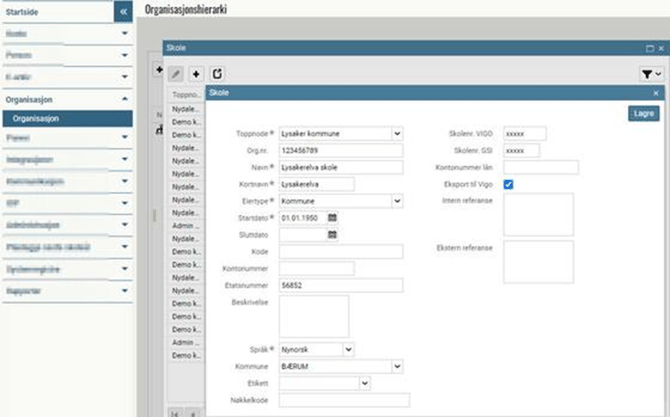Close the Skole edit dialog
This screenshot has width=670, height=417.
pyautogui.click(x=656, y=93)
